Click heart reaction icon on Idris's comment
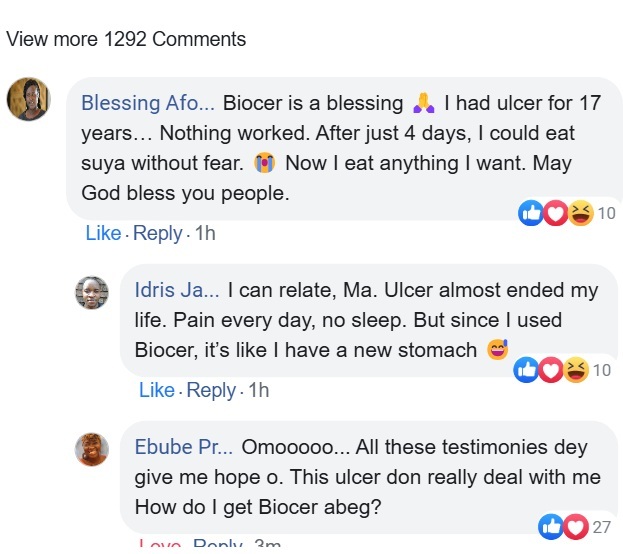This screenshot has width=623, height=554. tap(551, 370)
